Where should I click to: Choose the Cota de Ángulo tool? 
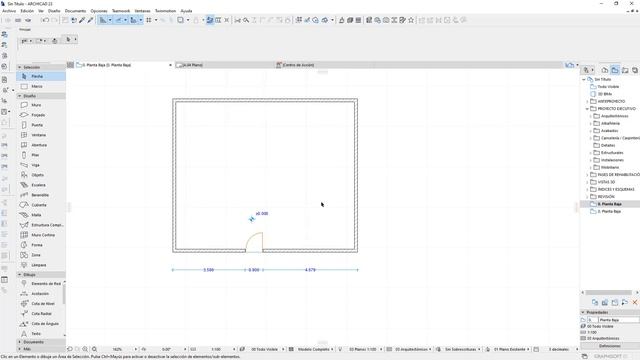point(40,324)
